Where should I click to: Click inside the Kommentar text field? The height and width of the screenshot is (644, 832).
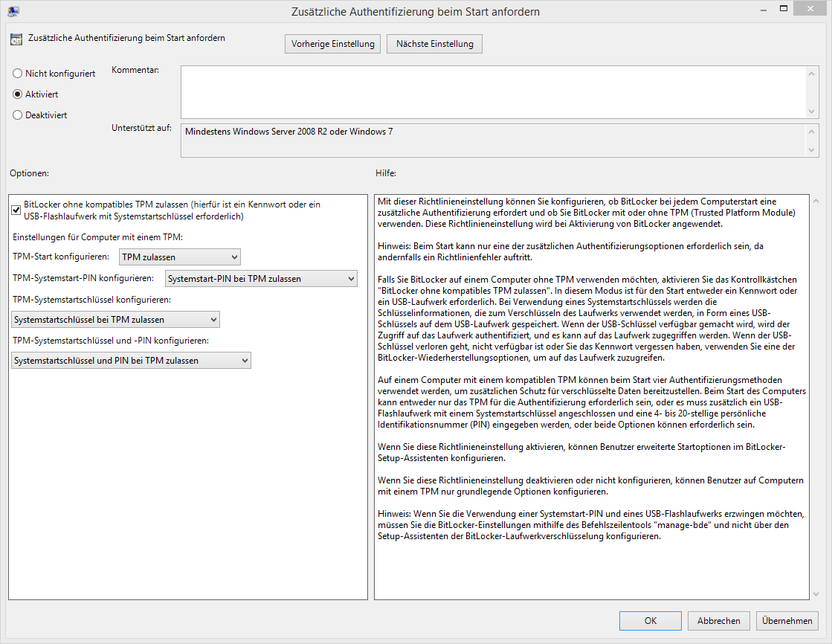coord(493,92)
